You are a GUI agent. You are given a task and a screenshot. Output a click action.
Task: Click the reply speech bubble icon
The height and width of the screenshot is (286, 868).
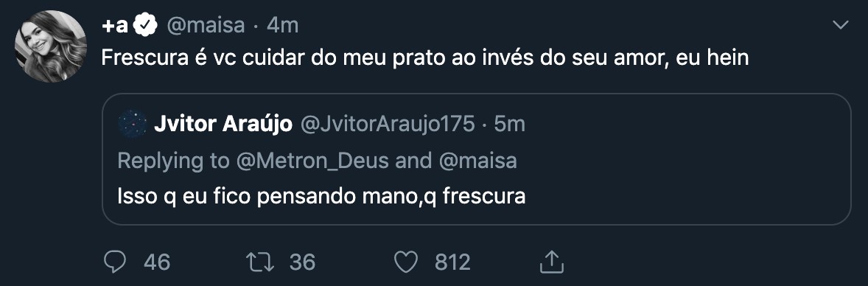[x=115, y=262]
